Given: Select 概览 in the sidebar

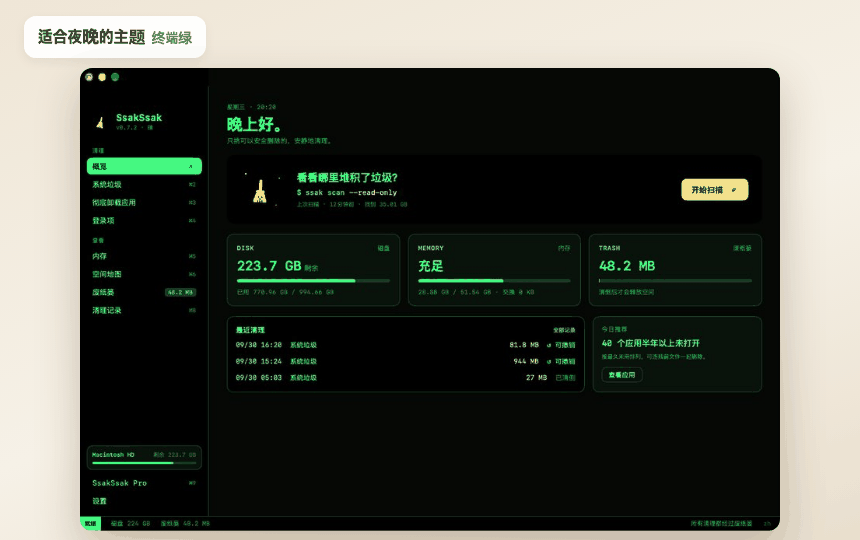Looking at the screenshot, I should [144, 166].
